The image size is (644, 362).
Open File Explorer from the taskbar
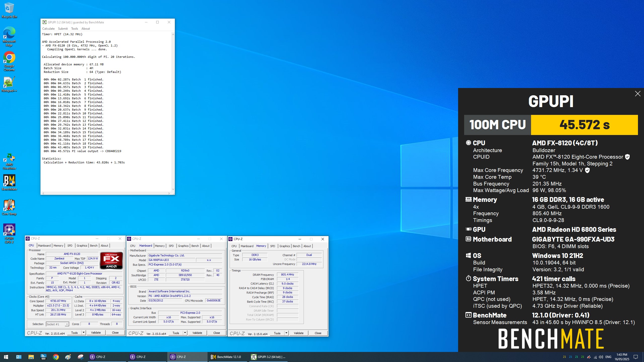pos(31,357)
